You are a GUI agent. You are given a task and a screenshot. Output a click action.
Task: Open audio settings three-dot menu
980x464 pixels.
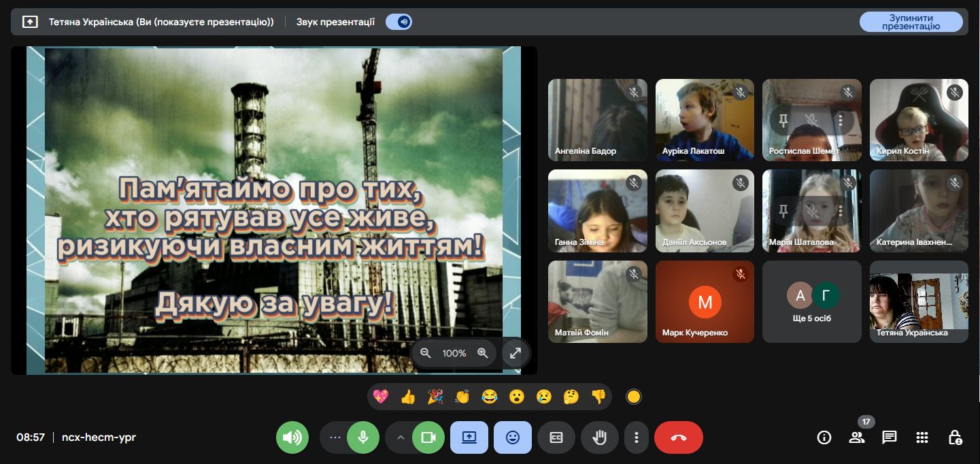335,437
